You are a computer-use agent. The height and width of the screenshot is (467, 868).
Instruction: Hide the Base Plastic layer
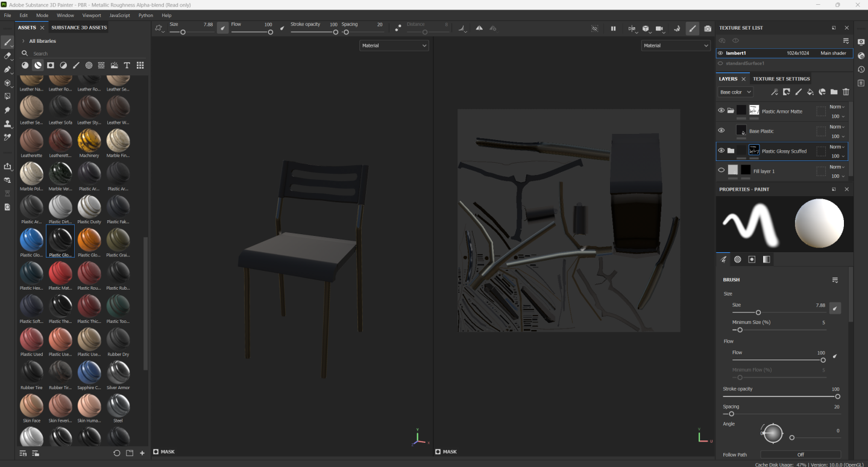point(721,130)
